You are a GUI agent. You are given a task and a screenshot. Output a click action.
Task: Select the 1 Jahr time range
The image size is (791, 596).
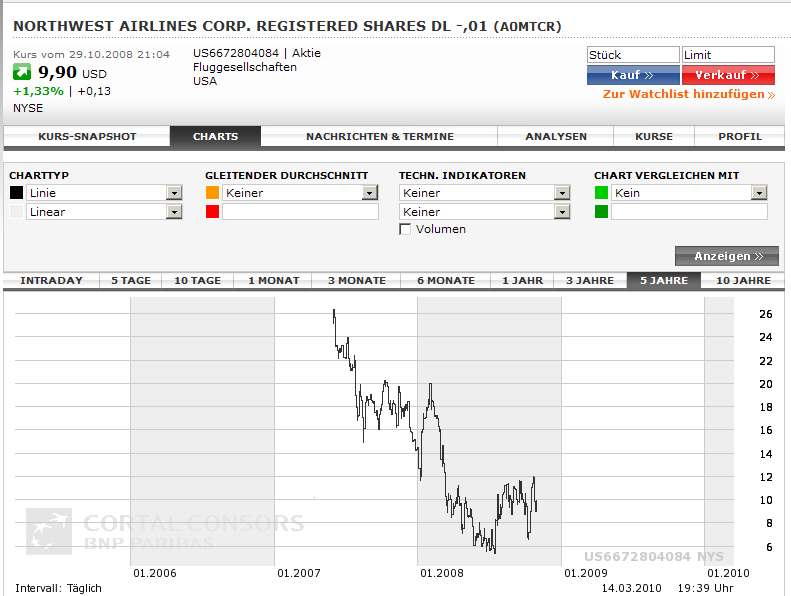tap(522, 281)
